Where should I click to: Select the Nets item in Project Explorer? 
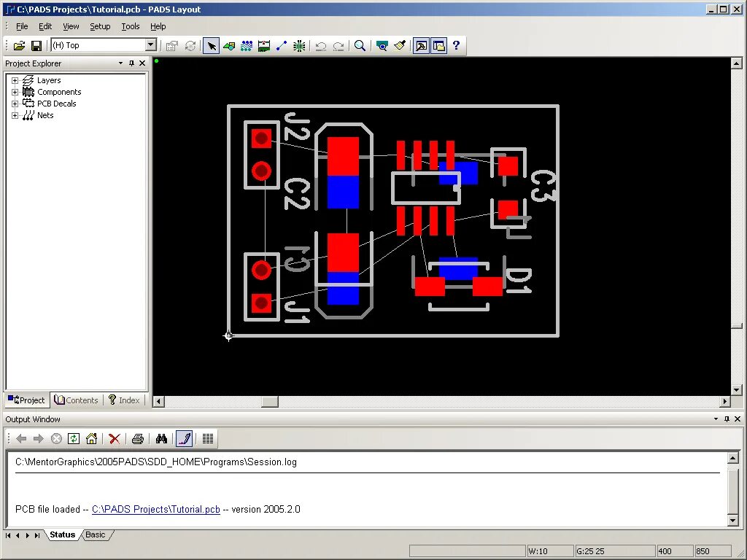pyautogui.click(x=45, y=115)
